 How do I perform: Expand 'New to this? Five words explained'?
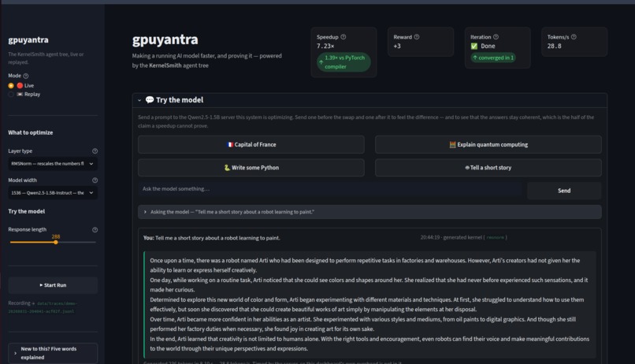coord(53,353)
